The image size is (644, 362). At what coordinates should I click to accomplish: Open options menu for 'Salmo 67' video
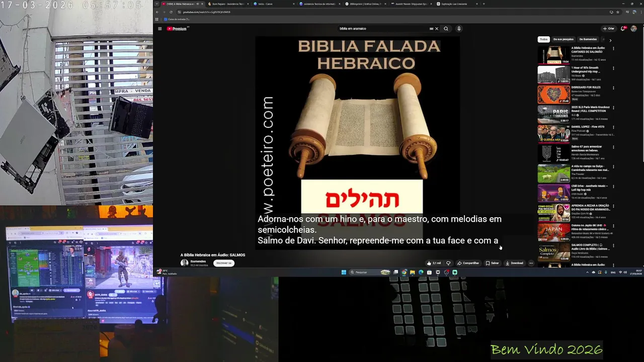tap(613, 147)
